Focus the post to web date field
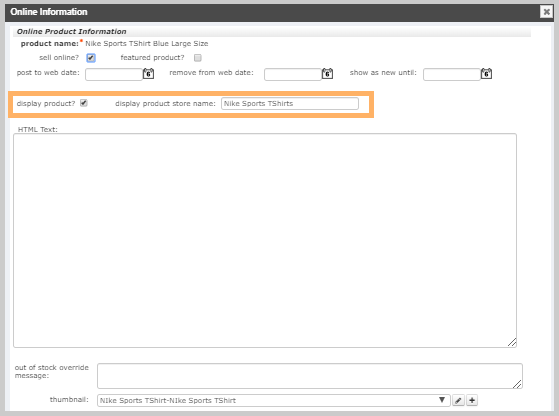 pyautogui.click(x=114, y=74)
